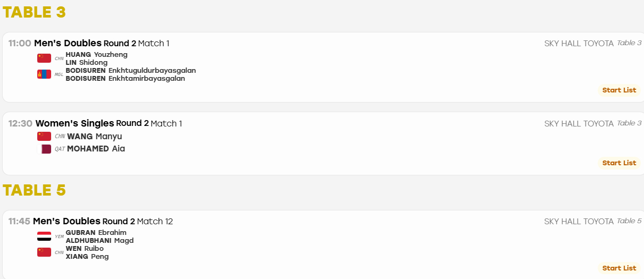Viewport: 644px width, 279px height.
Task: Click the Yemen flag beside GUBRAN Ebrahim
Action: click(44, 236)
